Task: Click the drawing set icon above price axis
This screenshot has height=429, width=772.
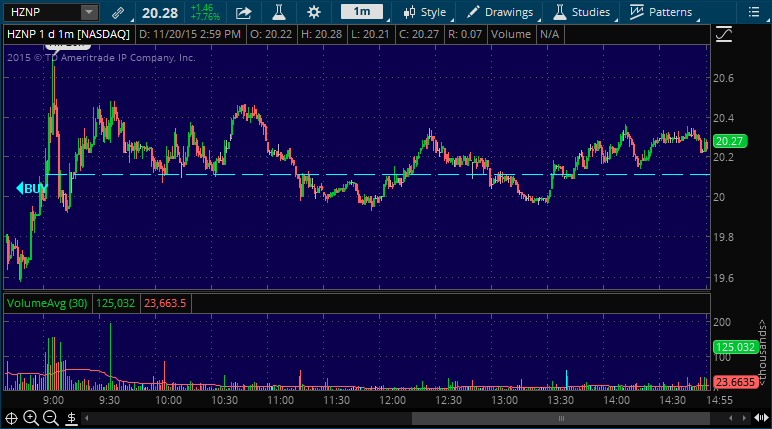Action: (724, 34)
